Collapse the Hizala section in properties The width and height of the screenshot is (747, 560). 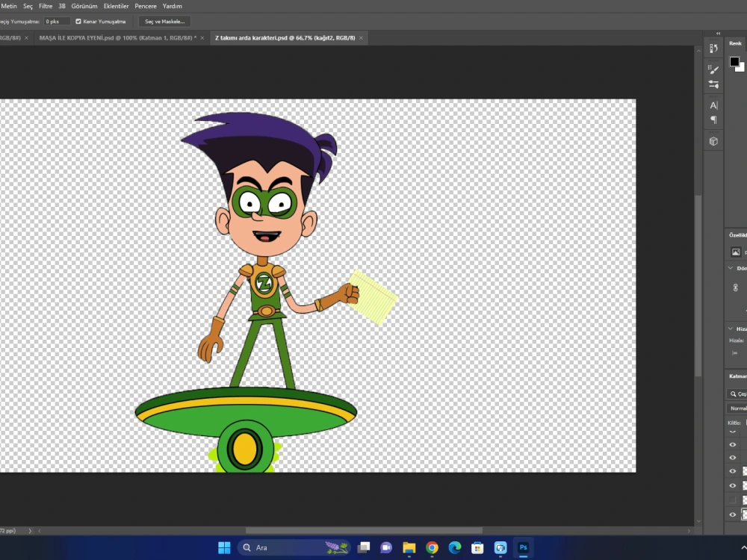click(x=731, y=329)
